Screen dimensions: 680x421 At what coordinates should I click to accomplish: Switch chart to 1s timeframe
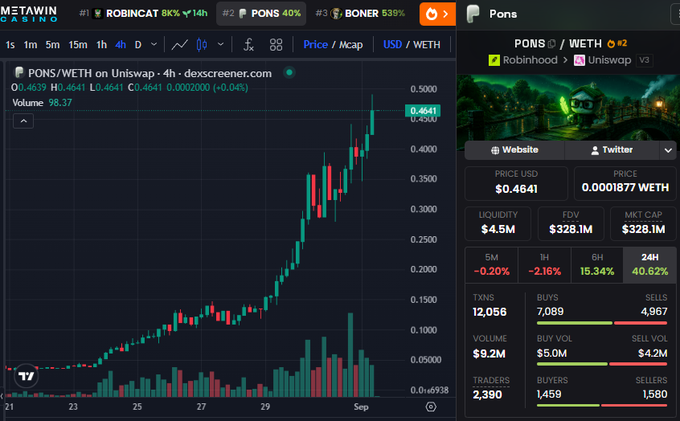point(10,45)
